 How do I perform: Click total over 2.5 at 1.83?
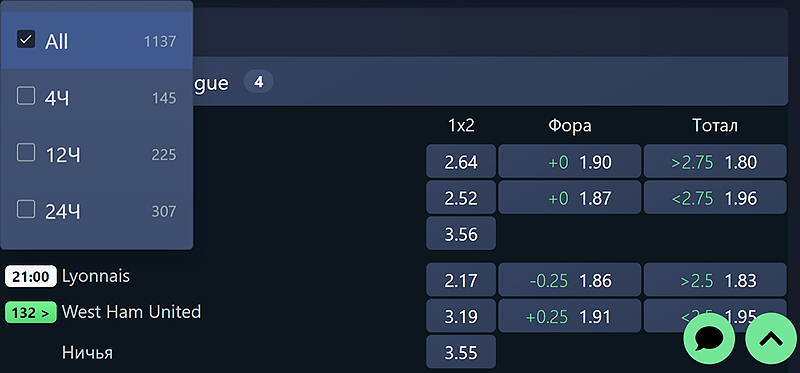point(715,280)
